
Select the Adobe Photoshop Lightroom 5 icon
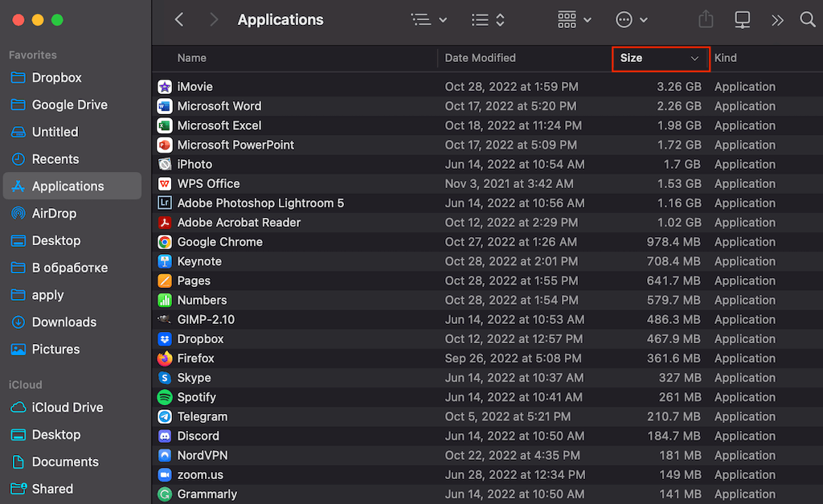pyautogui.click(x=165, y=203)
